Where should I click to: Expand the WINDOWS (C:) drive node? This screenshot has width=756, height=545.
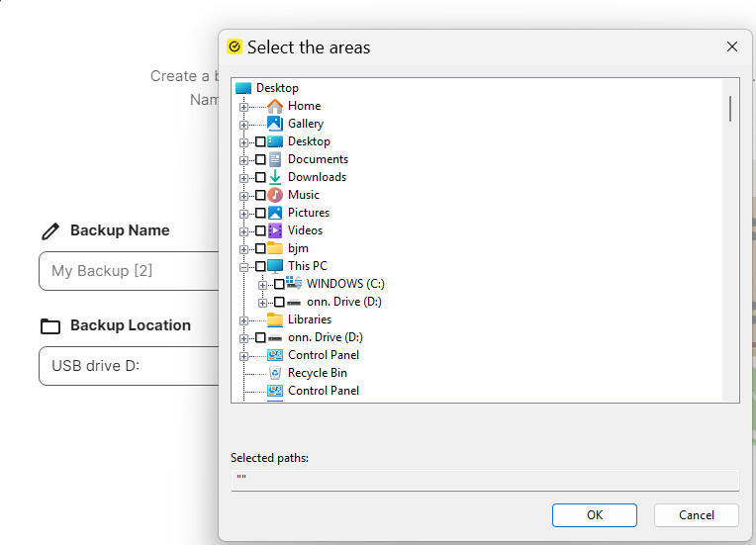(x=262, y=284)
